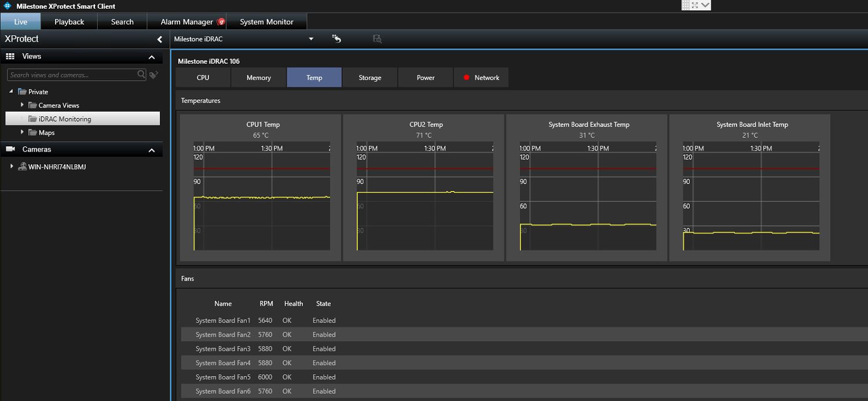This screenshot has height=401, width=868.
Task: Select the Temp tab in iDRAC
Action: click(314, 78)
